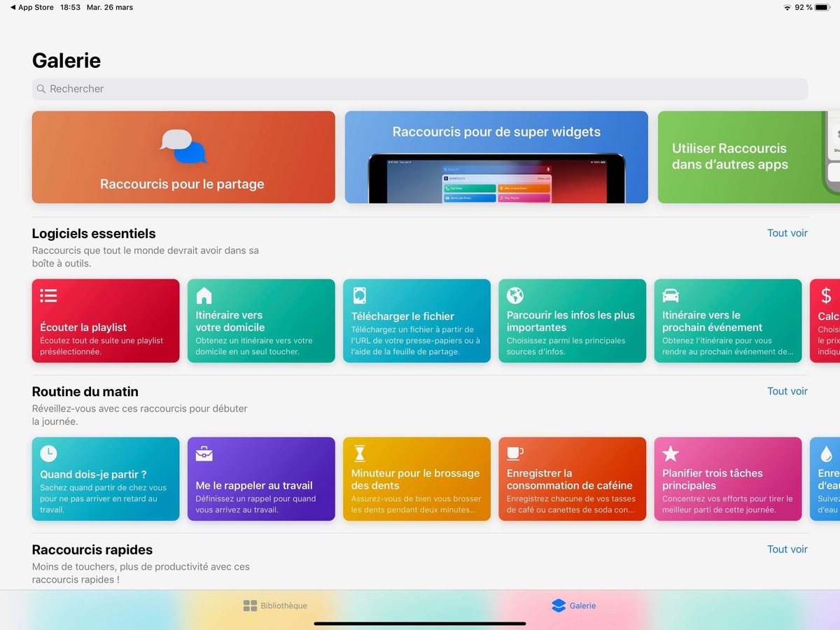Tap Enregistrer la consommation de caféine title

[570, 479]
